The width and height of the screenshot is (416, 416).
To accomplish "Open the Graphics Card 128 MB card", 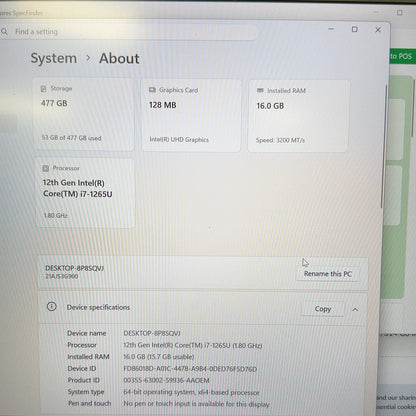I will tap(191, 115).
